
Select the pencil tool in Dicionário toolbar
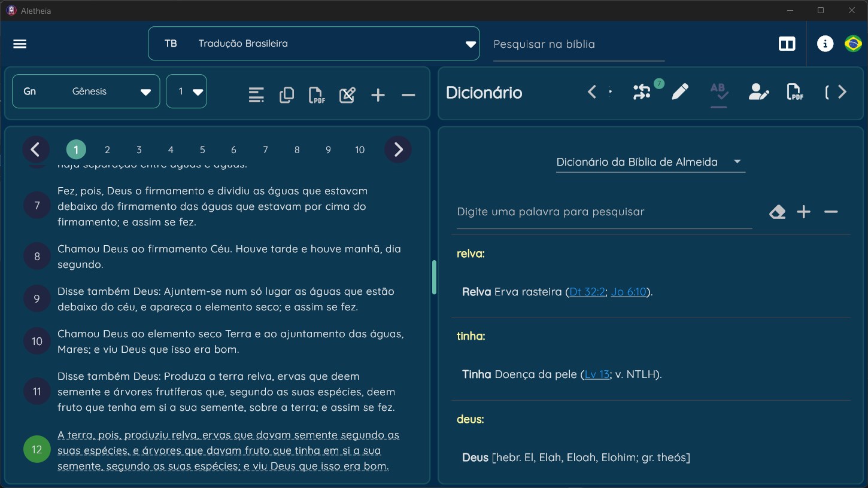click(680, 91)
